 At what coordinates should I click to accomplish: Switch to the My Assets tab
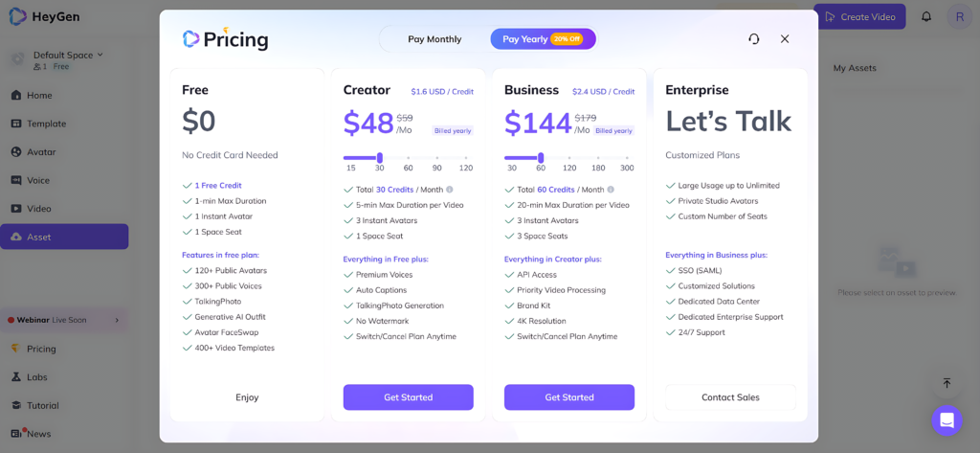pyautogui.click(x=855, y=68)
